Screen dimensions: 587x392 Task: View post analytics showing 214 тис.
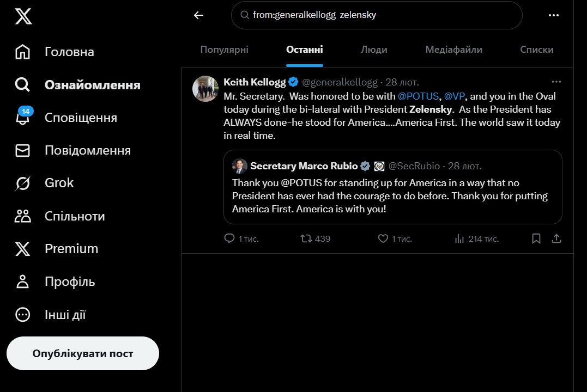pyautogui.click(x=476, y=238)
